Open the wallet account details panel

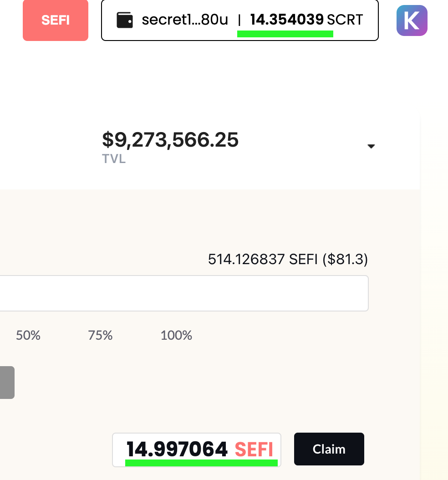click(239, 20)
